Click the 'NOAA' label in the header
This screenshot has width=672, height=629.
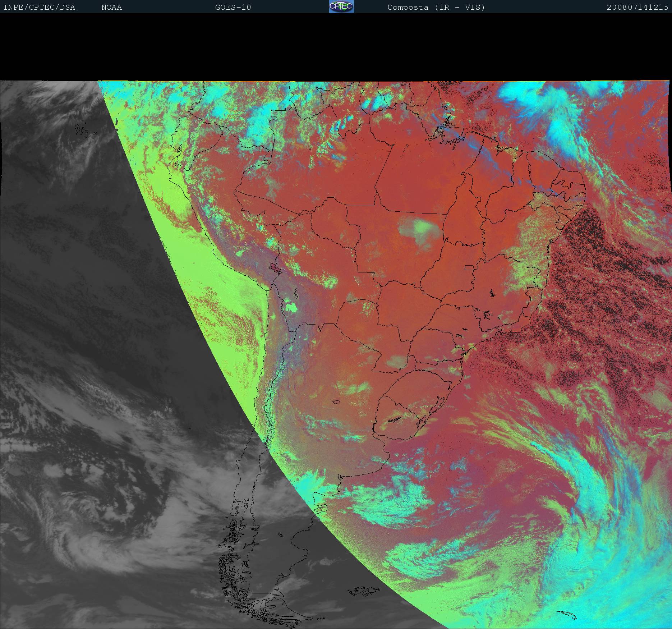coord(112,8)
